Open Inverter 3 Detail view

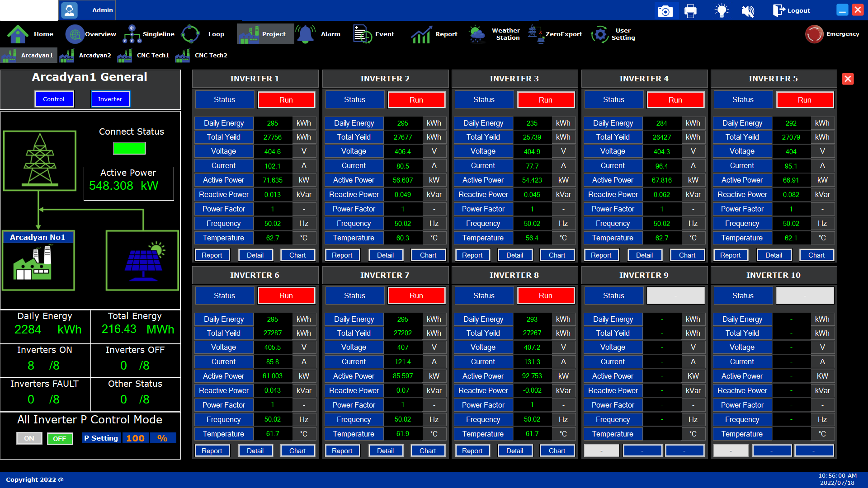514,255
